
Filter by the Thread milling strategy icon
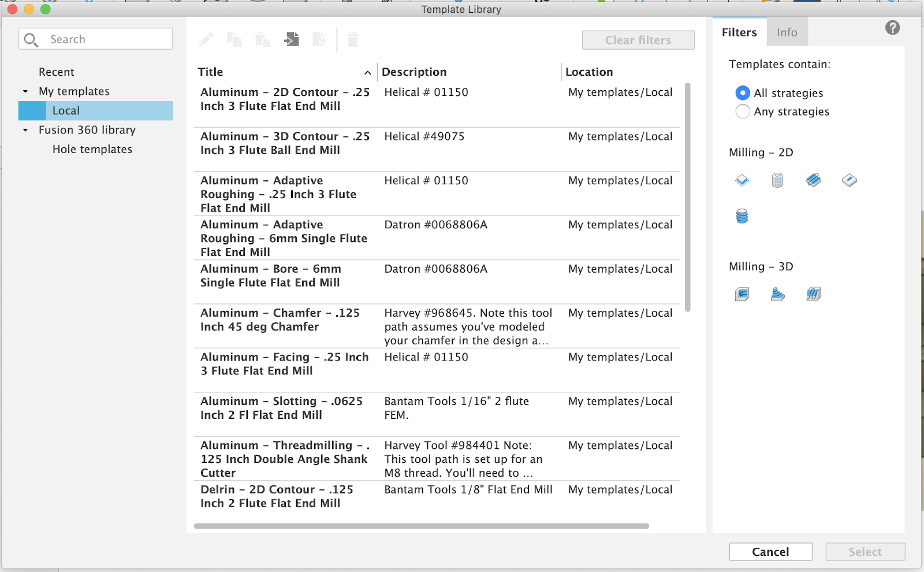click(742, 216)
